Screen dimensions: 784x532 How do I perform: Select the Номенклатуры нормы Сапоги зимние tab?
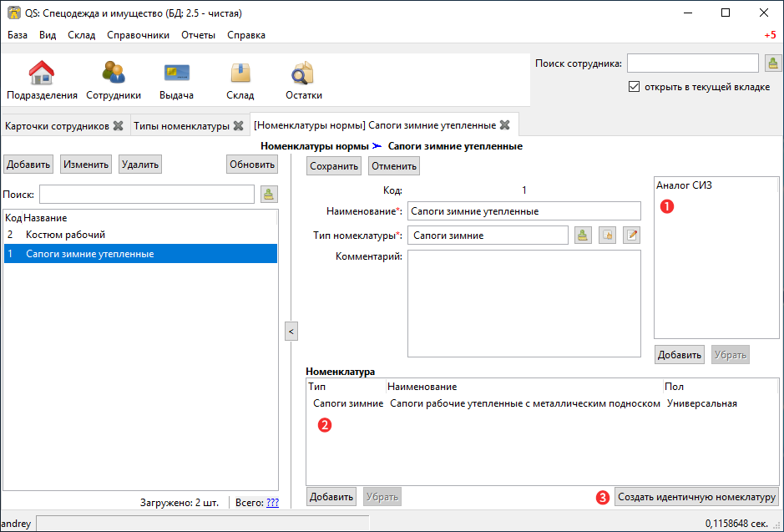(375, 125)
